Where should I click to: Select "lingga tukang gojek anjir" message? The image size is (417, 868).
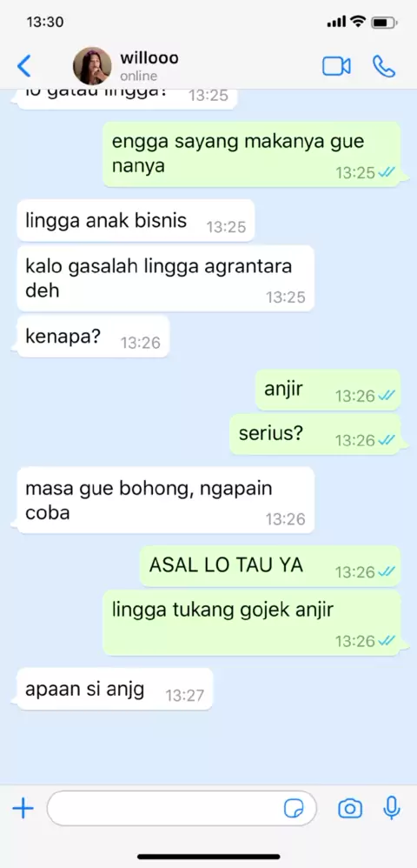coord(252,622)
